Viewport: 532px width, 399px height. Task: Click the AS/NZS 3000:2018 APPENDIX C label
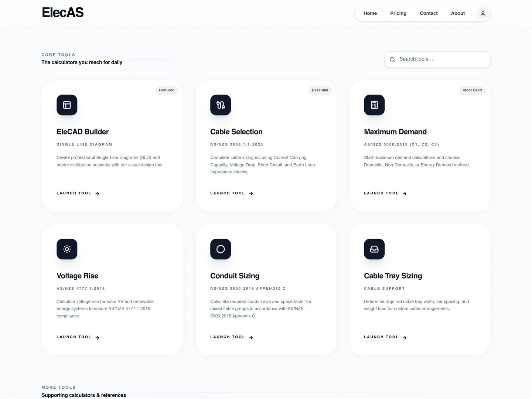[248, 289]
